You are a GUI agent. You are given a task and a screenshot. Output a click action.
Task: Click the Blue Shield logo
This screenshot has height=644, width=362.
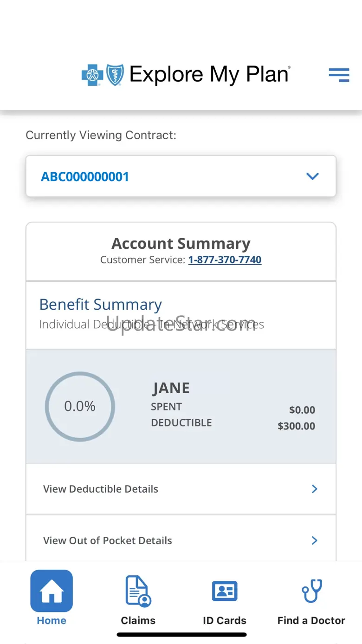[x=115, y=75]
